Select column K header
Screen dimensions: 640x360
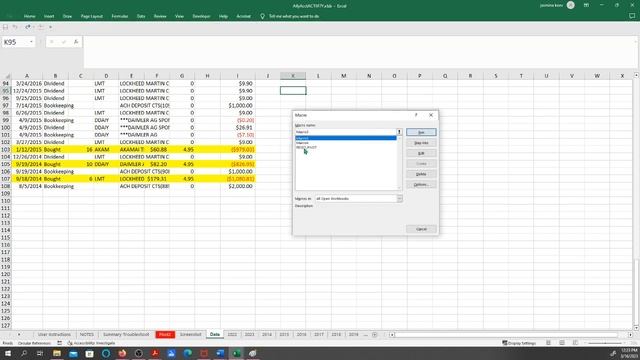click(293, 76)
